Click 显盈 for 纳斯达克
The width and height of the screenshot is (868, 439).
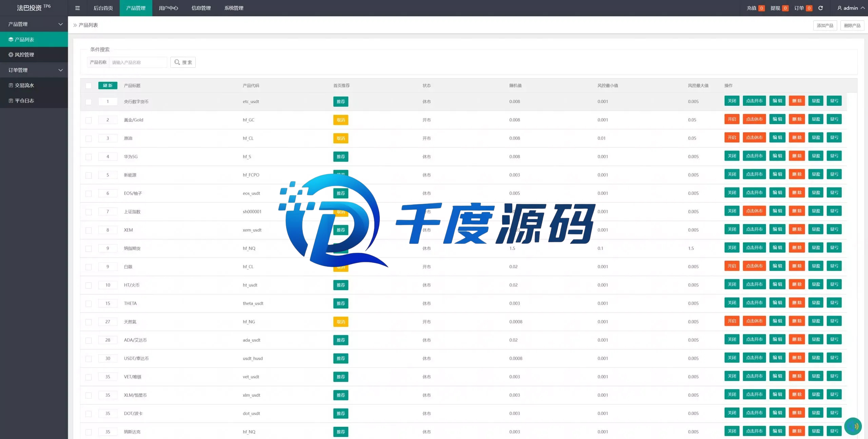816,431
